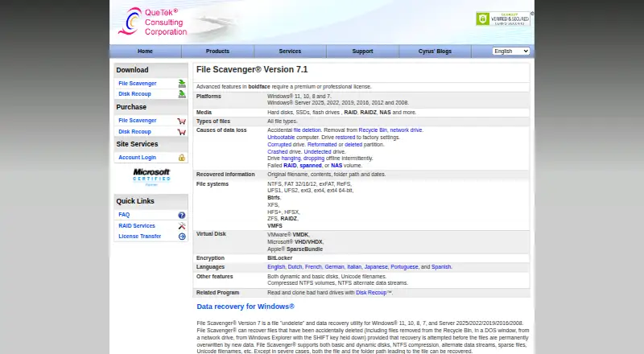This screenshot has width=644, height=354.
Task: Click the 'Data recovery for Windows®' heading
Action: (x=246, y=307)
